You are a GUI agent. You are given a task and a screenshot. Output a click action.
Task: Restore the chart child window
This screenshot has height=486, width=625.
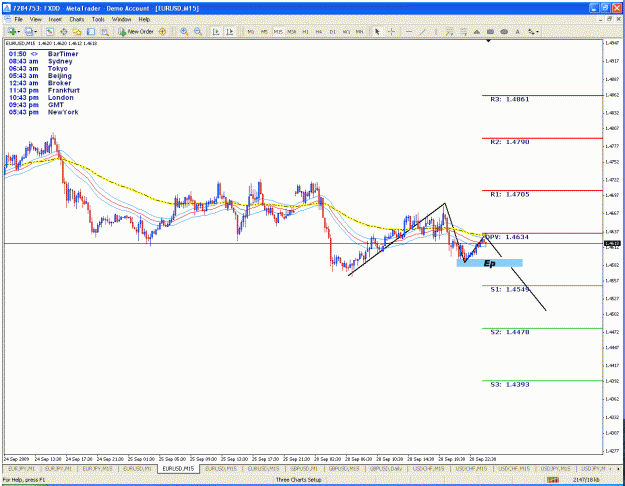[x=609, y=19]
